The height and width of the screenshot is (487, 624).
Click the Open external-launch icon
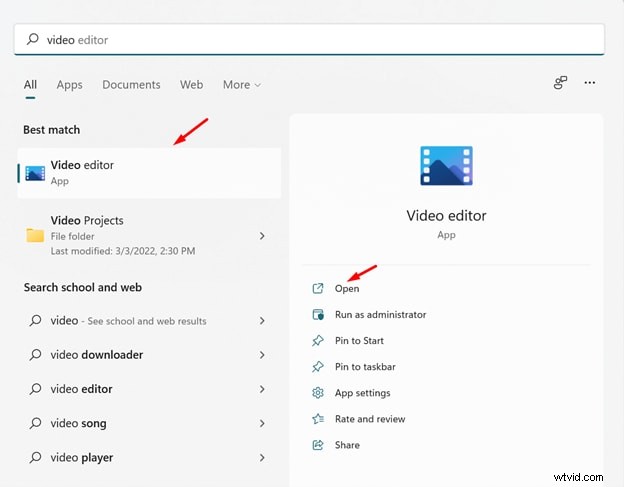(x=318, y=288)
